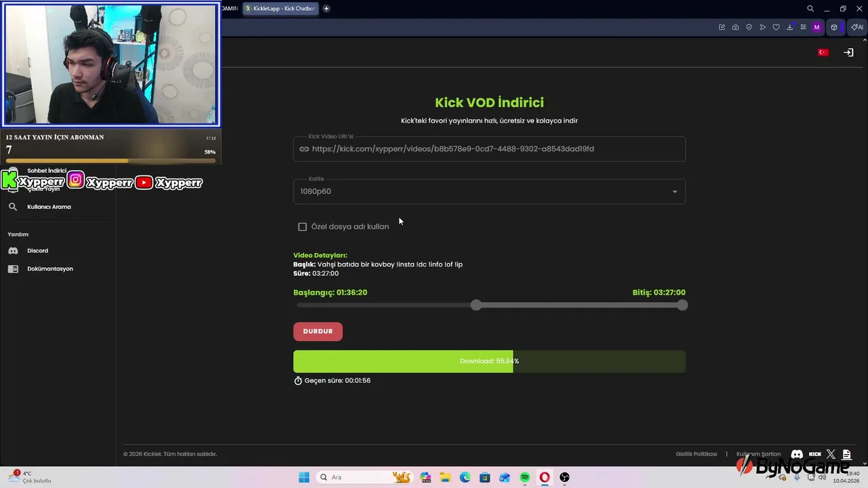This screenshot has height=488, width=868.
Task: Open the Dokümantasyon icon in the sidebar
Action: 13,269
